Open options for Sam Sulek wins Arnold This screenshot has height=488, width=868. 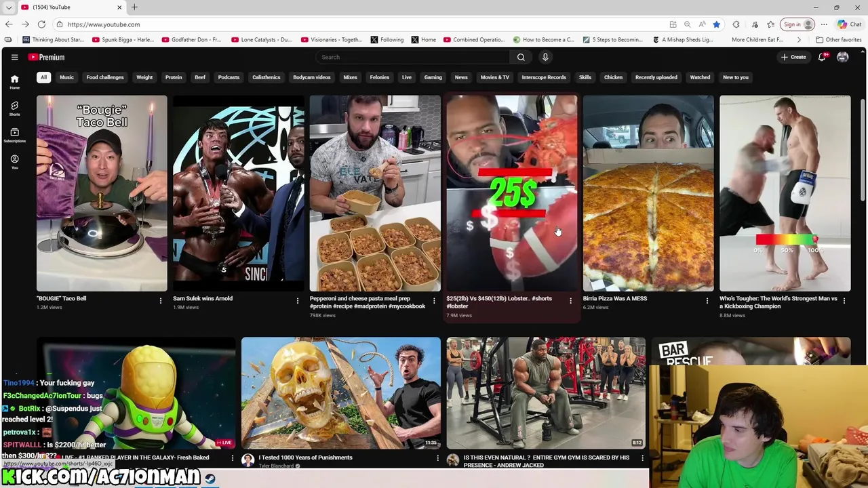pos(297,301)
